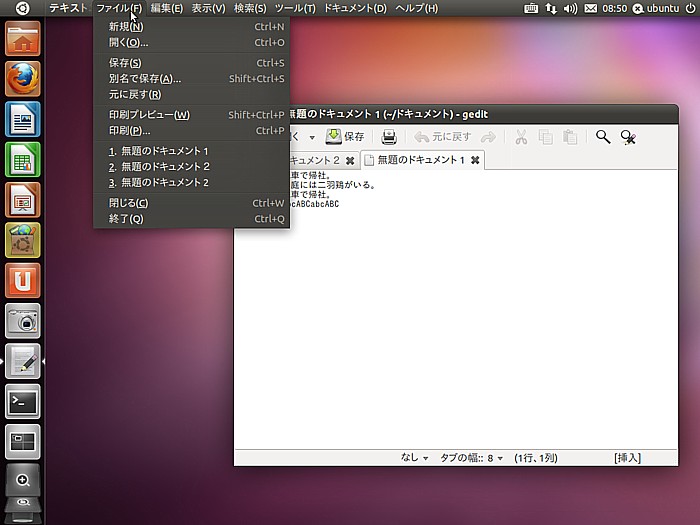Click the print toolbar icon in gedit

[389, 137]
